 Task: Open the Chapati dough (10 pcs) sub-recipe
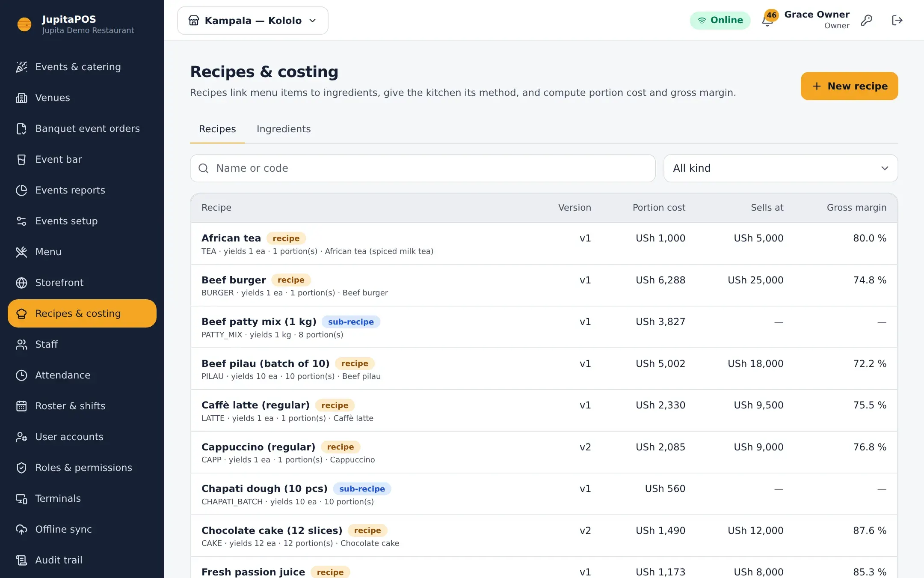click(544, 494)
